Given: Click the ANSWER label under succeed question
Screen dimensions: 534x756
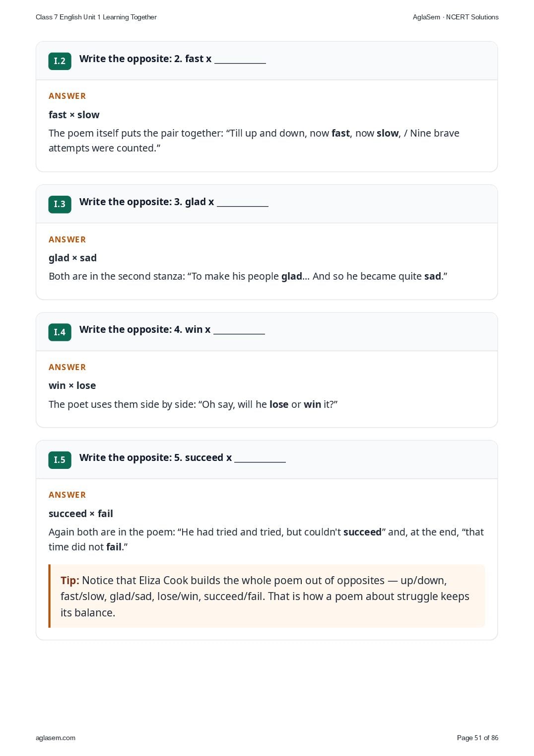Looking at the screenshot, I should pyautogui.click(x=67, y=495).
